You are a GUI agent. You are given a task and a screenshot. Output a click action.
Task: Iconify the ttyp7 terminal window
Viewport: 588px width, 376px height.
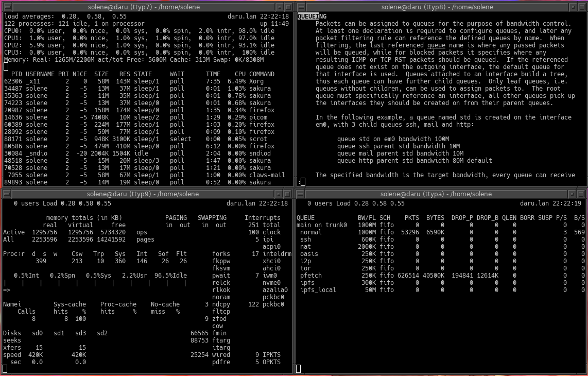279,7
